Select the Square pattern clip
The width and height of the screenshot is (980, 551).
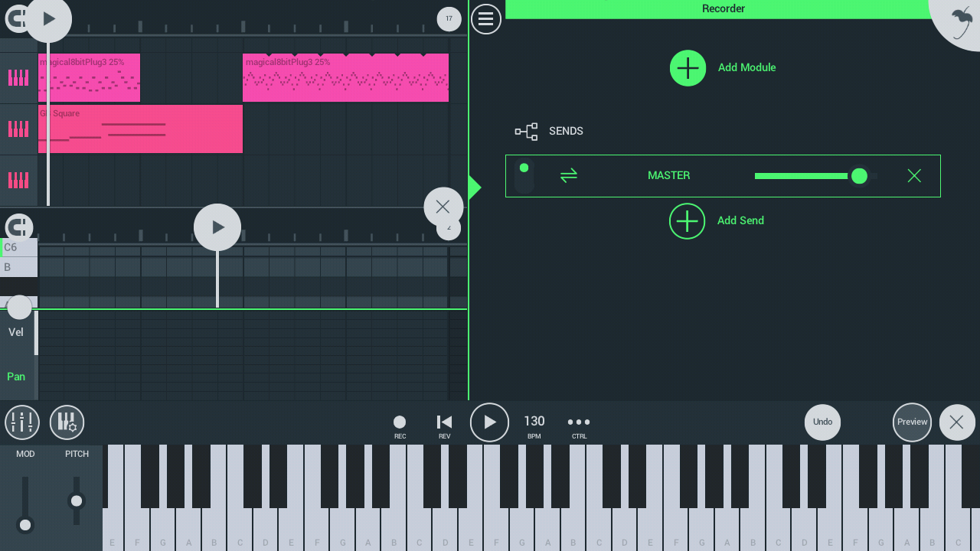(x=140, y=129)
